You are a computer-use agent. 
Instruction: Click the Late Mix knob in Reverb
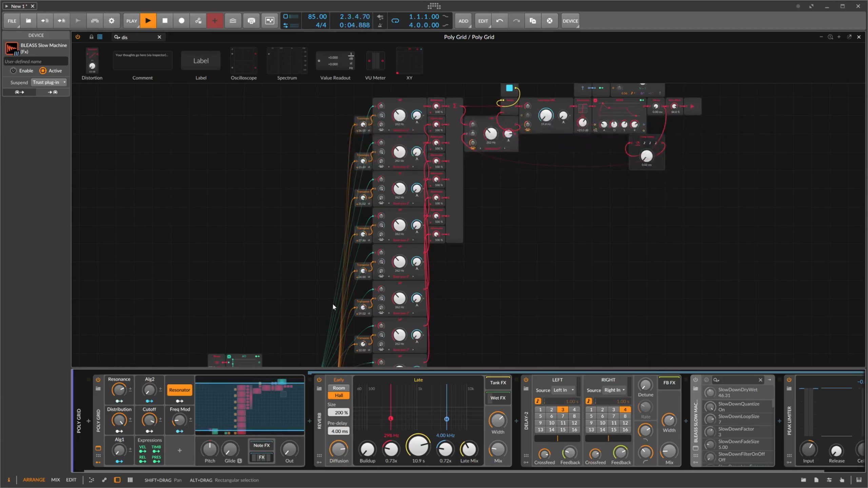(x=469, y=449)
